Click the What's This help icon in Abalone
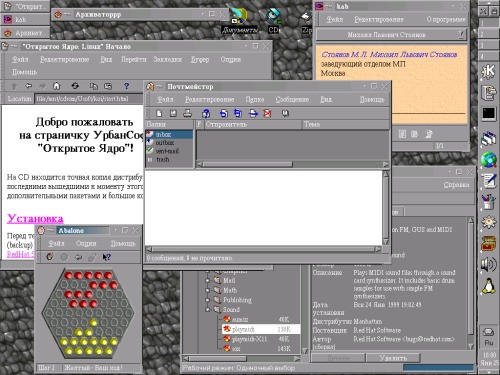 tap(107, 257)
